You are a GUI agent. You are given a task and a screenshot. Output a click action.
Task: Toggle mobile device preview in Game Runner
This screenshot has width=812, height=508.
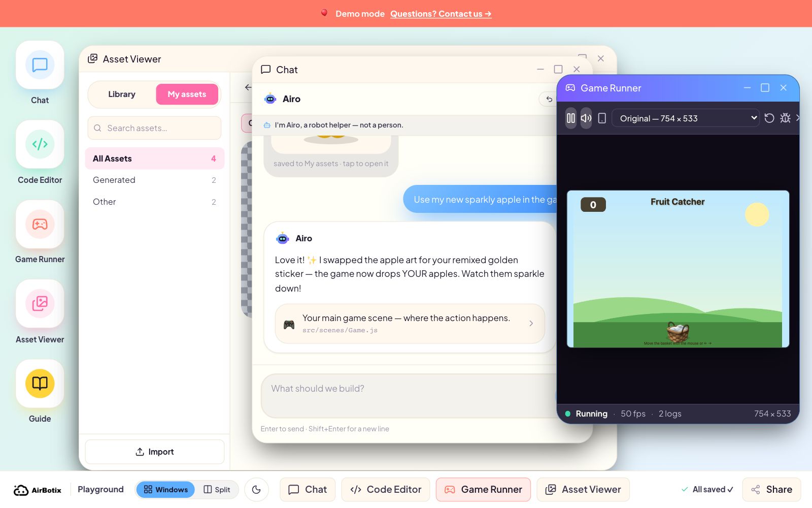point(602,118)
